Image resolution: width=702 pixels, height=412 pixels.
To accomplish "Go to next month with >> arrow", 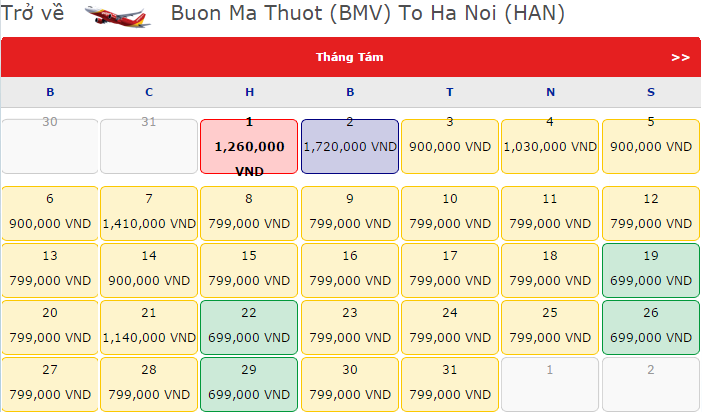I will click(680, 57).
